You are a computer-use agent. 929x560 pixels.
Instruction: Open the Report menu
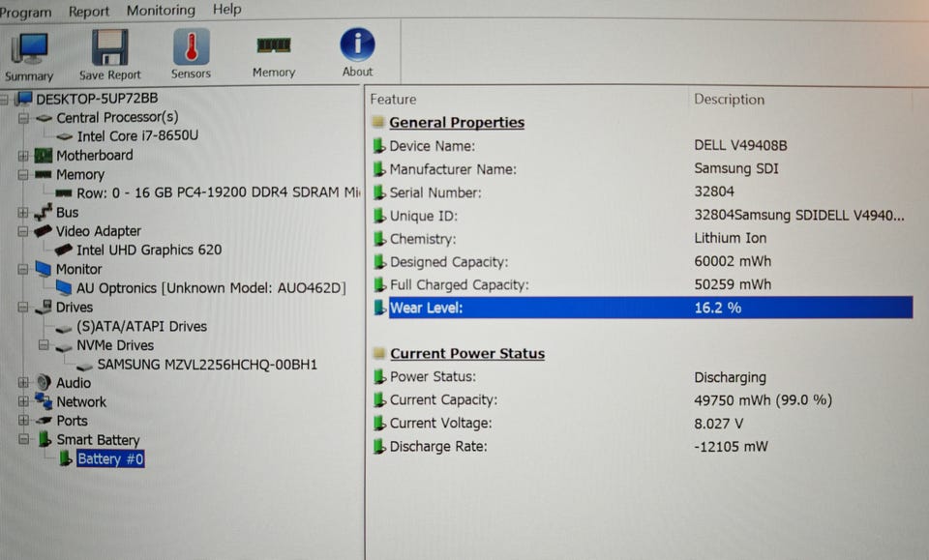(x=89, y=12)
